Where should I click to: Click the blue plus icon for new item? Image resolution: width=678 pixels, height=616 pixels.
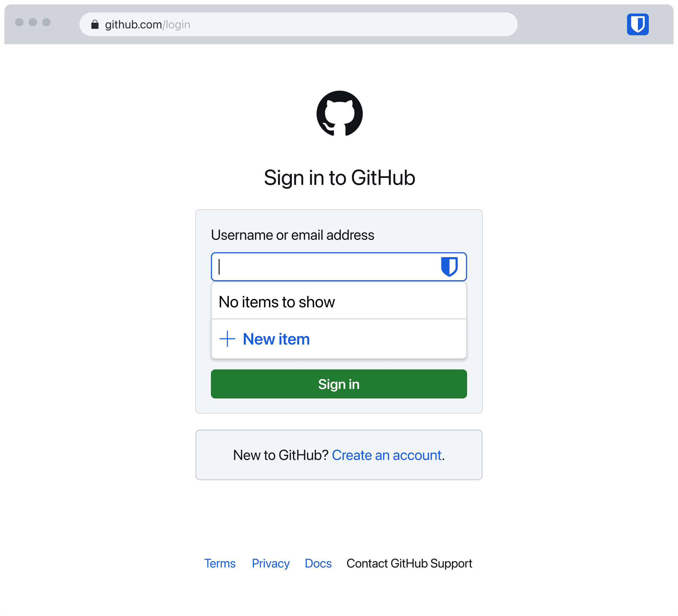point(227,338)
